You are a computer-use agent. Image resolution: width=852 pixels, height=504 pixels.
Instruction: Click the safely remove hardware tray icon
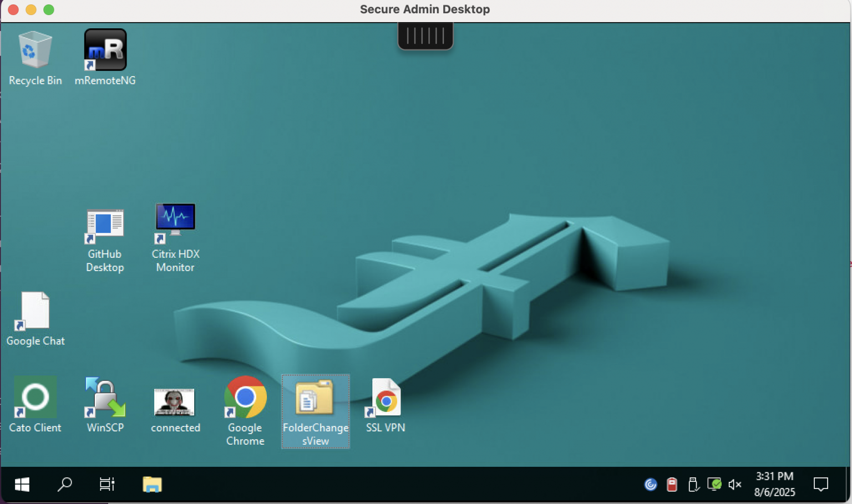pyautogui.click(x=693, y=485)
